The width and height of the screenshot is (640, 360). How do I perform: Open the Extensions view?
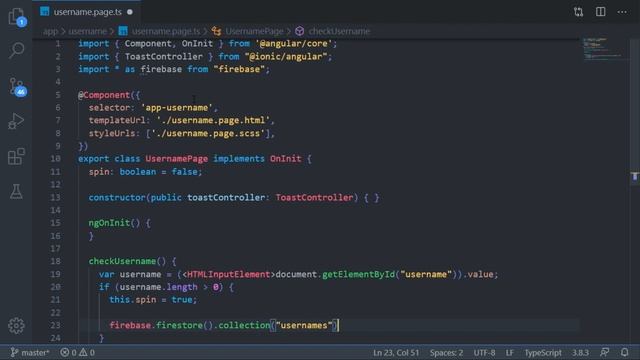pos(16,156)
